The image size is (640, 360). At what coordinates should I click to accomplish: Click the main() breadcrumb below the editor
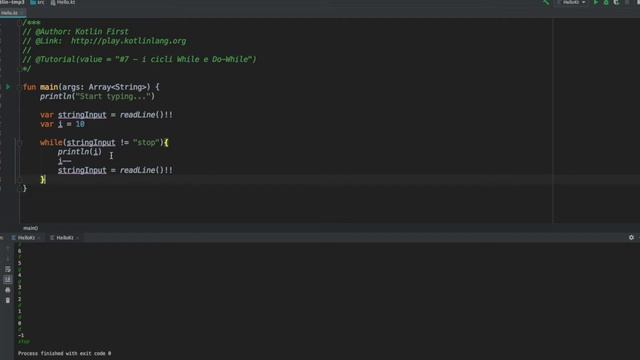coord(31,228)
